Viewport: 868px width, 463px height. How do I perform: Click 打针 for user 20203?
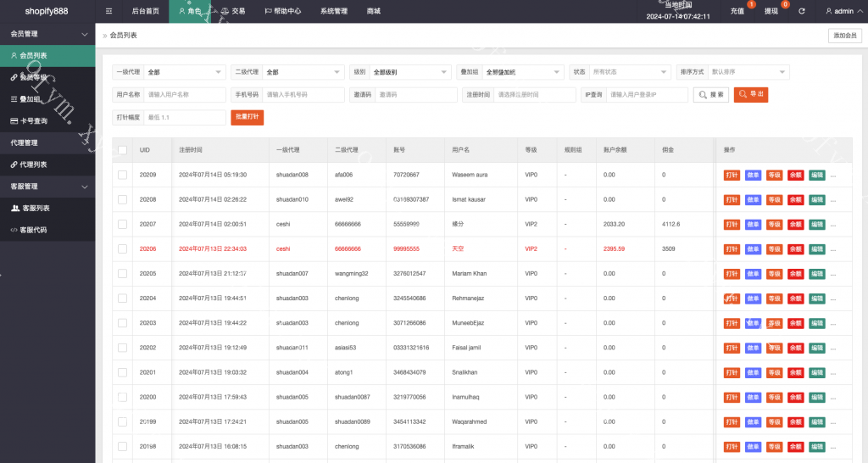pyautogui.click(x=732, y=323)
